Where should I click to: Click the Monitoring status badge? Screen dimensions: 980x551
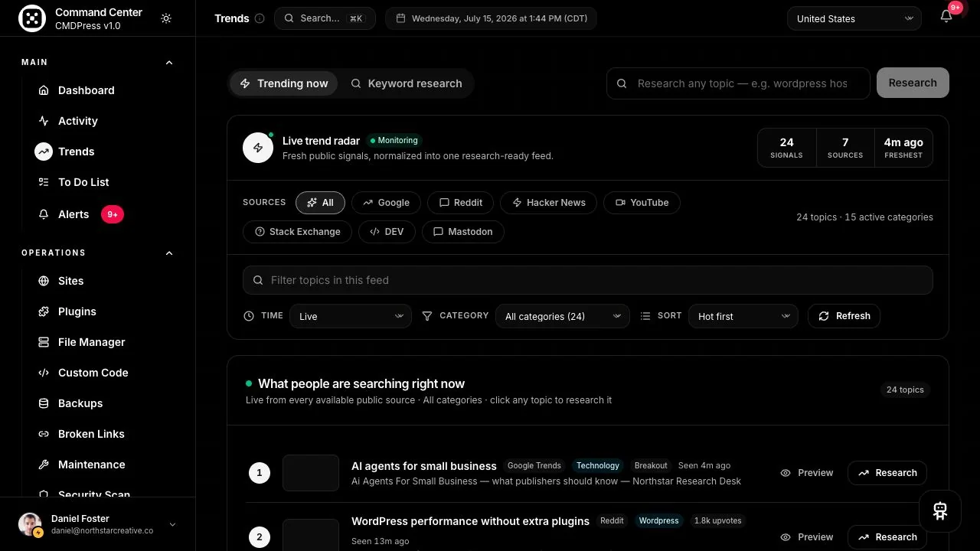click(x=394, y=141)
